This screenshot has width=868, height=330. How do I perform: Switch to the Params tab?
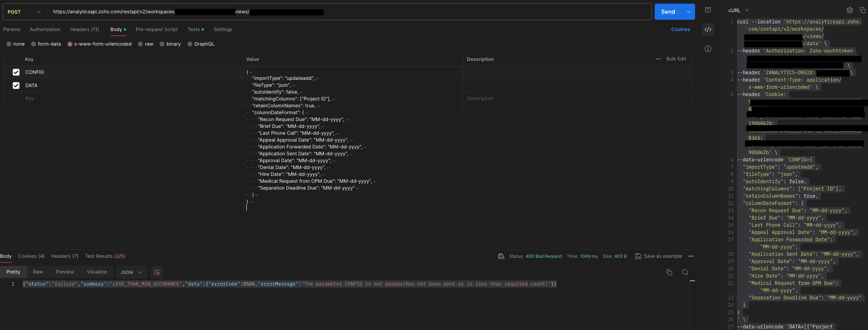[12, 29]
